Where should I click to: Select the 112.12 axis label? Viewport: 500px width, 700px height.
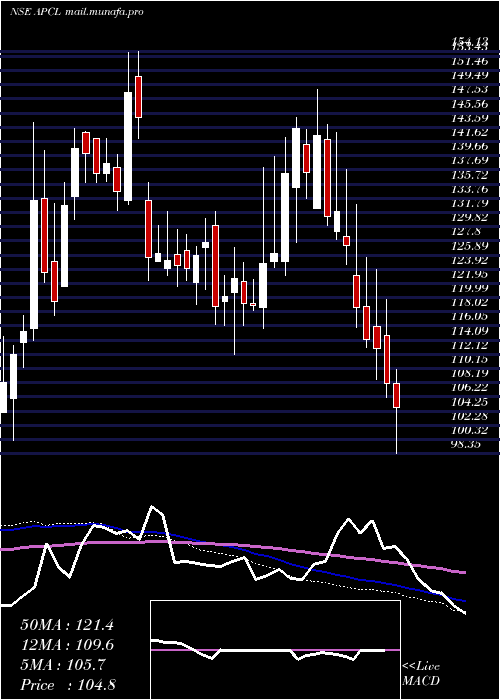click(470, 345)
